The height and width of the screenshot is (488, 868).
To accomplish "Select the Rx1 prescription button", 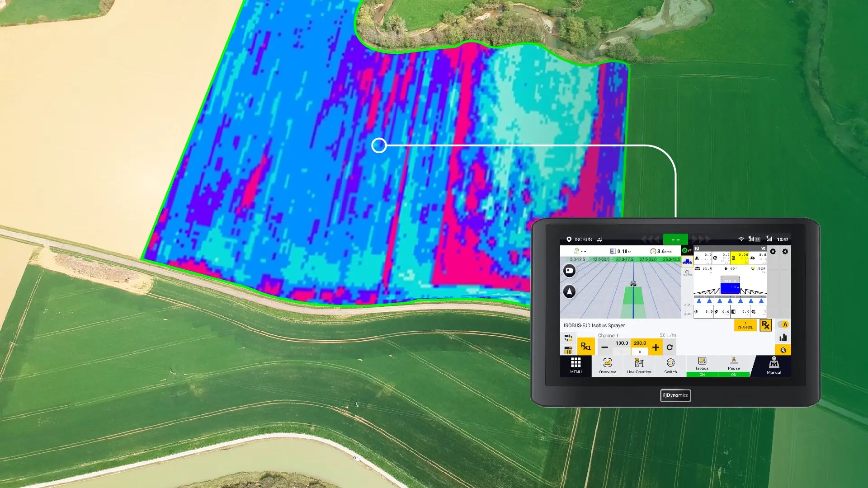I will [586, 347].
